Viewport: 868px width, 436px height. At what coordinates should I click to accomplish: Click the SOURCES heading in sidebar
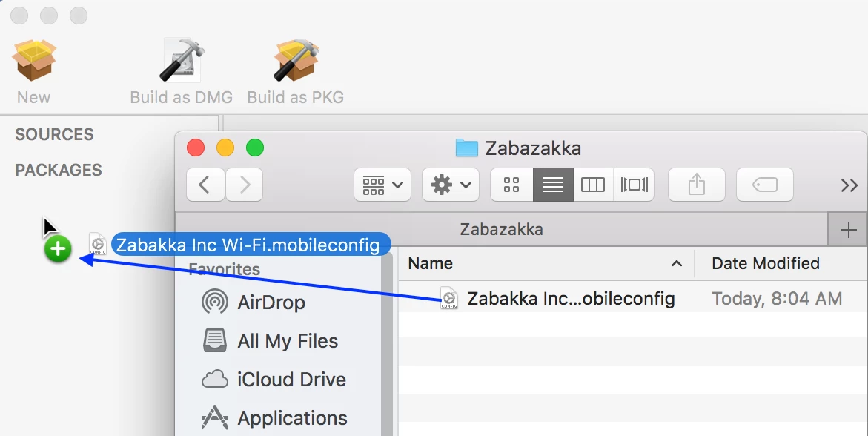click(x=54, y=135)
